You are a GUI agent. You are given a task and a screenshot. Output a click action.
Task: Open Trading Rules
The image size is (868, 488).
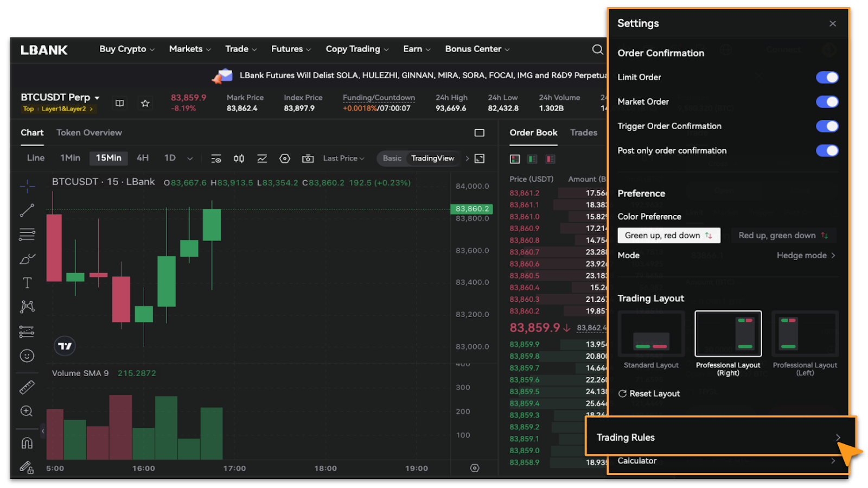(720, 436)
